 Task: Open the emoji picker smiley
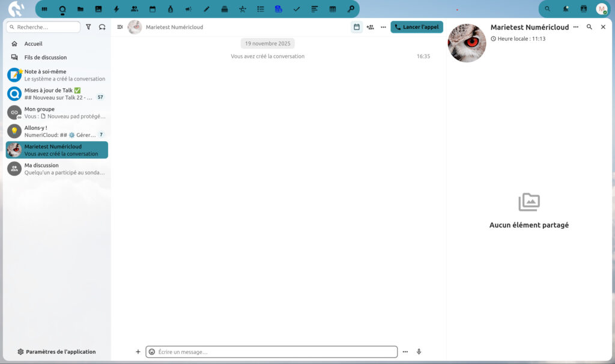pyautogui.click(x=152, y=352)
